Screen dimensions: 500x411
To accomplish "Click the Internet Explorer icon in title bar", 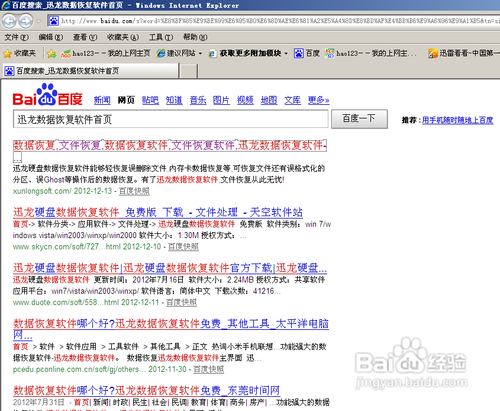I will tap(6, 5).
